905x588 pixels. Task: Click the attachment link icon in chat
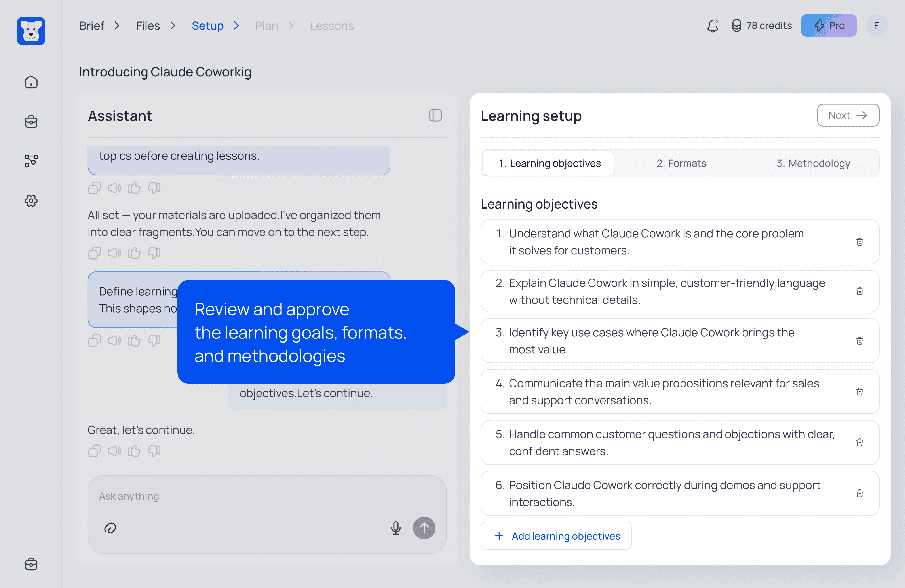[110, 527]
